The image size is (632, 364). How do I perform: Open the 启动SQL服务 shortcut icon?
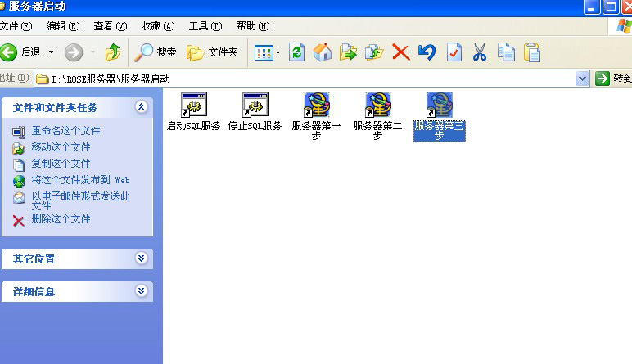[193, 106]
